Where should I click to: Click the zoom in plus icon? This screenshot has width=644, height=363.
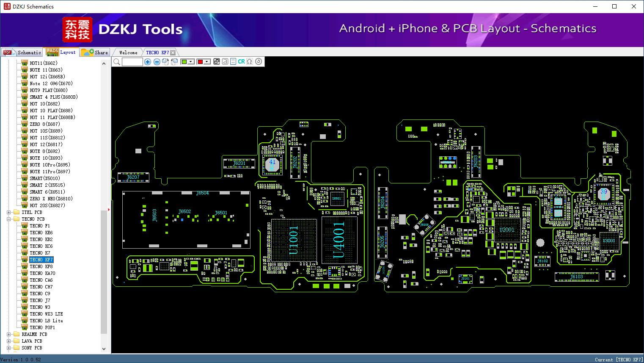148,62
